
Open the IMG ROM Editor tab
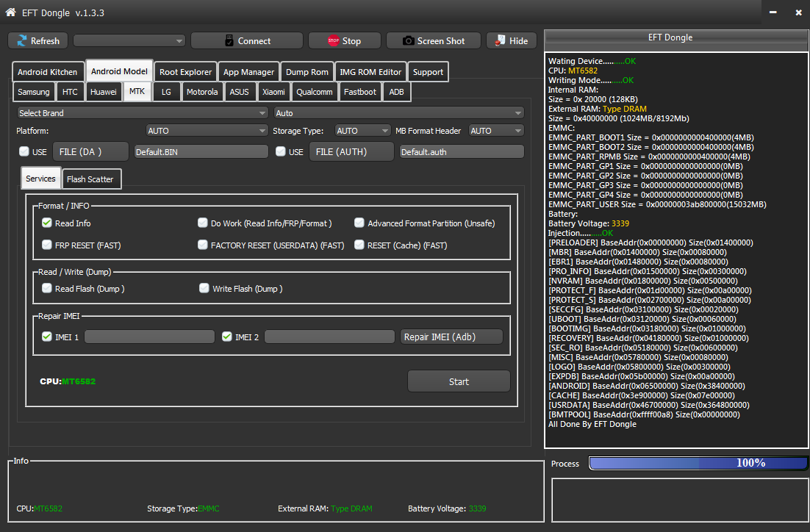click(370, 72)
